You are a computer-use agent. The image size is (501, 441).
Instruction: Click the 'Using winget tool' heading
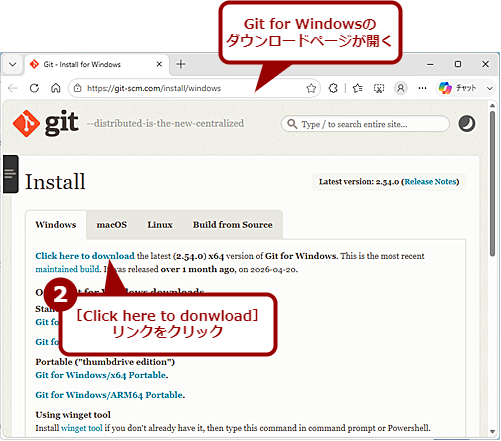73,415
